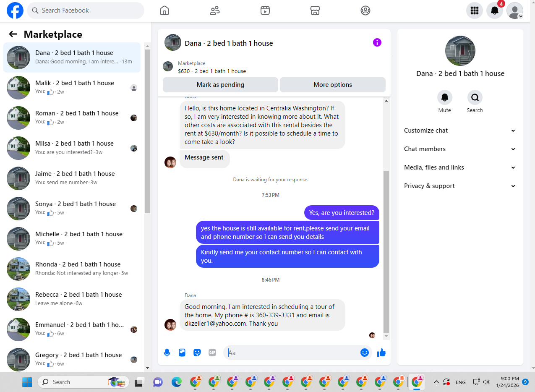Open Emmanuel conversation in the list
The width and height of the screenshot is (535, 392).
pyautogui.click(x=72, y=329)
